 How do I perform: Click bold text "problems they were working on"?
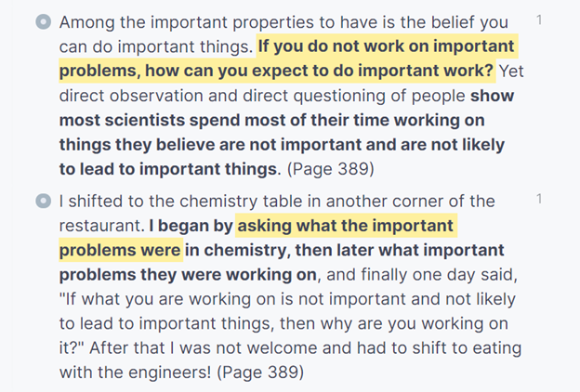coord(188,274)
